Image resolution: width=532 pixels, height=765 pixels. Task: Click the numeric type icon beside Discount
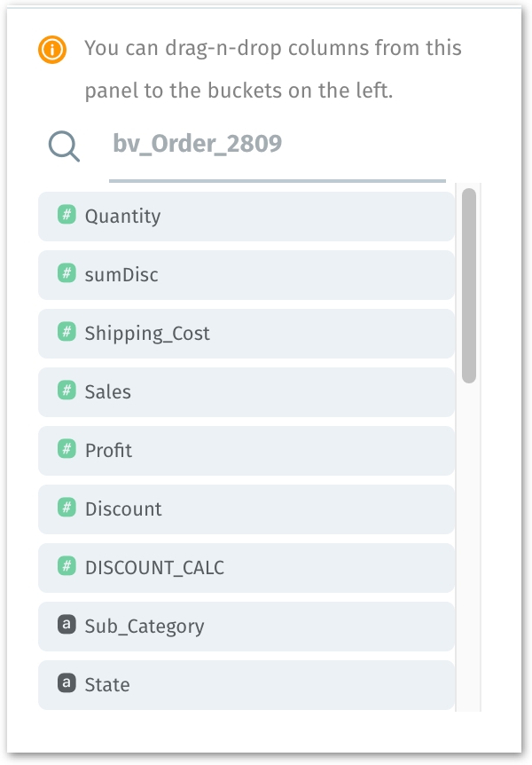[x=66, y=508]
